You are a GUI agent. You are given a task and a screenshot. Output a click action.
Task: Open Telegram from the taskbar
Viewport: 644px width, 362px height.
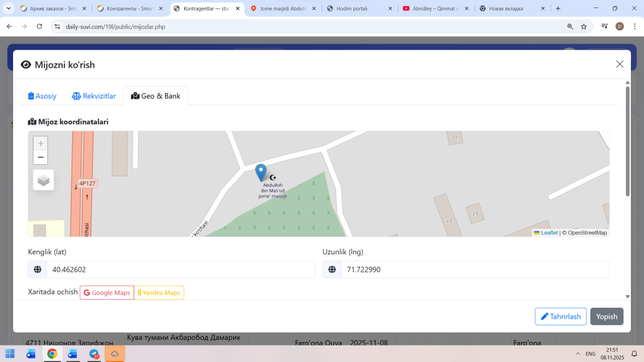(x=94, y=354)
